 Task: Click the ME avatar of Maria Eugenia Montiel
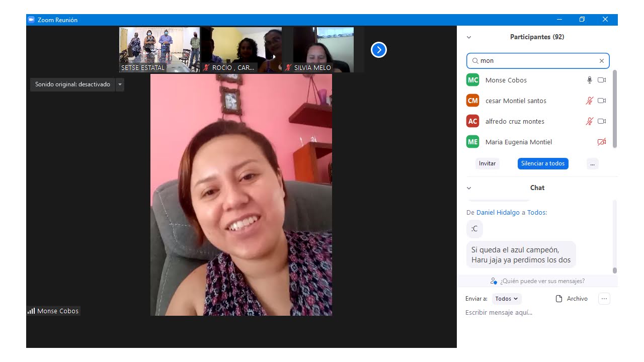point(472,142)
